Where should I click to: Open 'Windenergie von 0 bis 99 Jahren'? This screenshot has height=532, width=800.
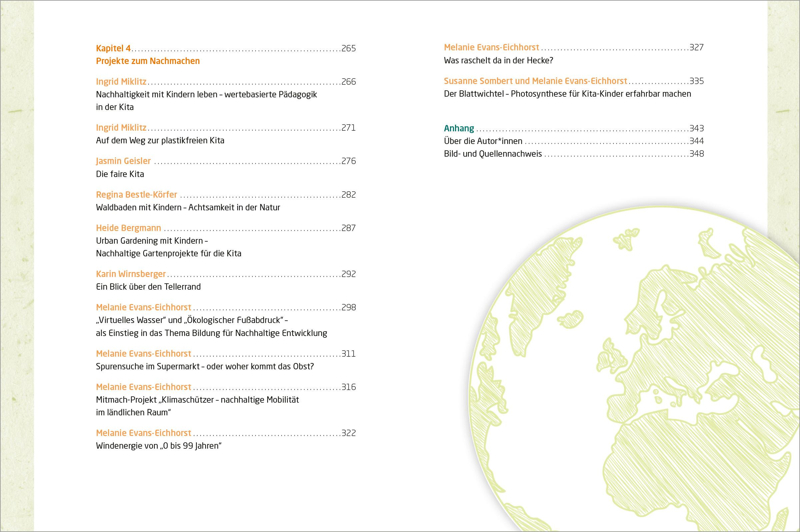[159, 446]
